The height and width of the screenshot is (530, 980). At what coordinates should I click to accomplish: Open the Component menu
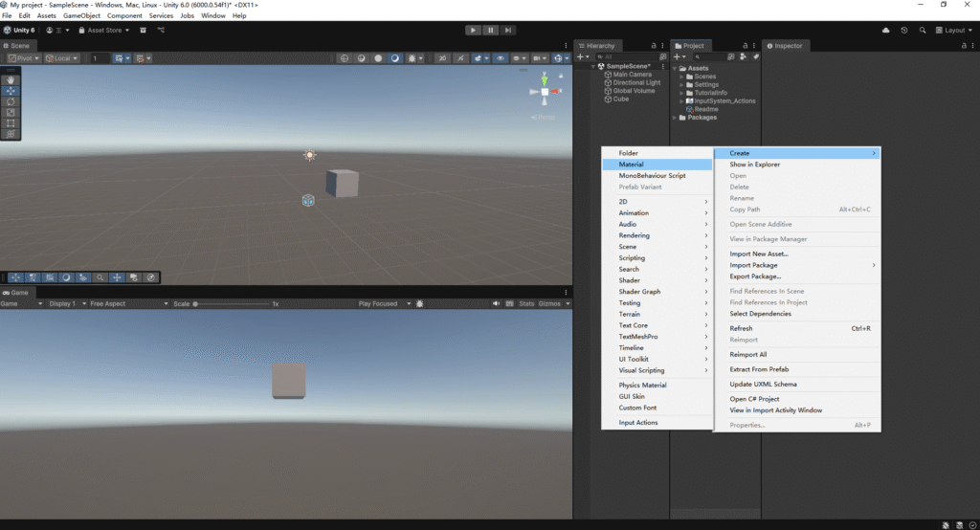[x=124, y=15]
